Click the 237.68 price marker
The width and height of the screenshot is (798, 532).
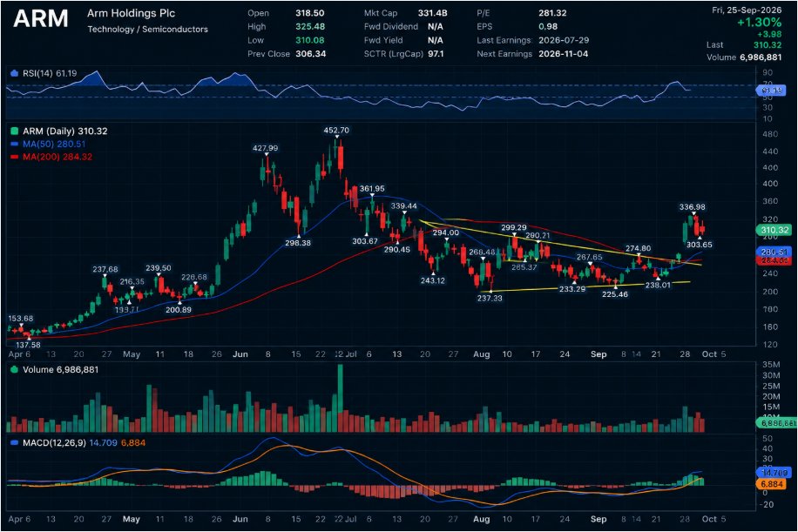(x=105, y=269)
